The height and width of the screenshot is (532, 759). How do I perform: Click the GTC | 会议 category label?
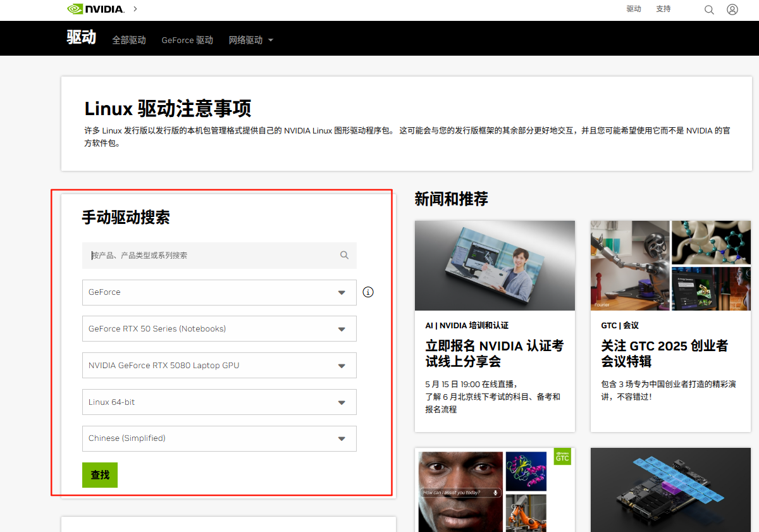point(620,325)
